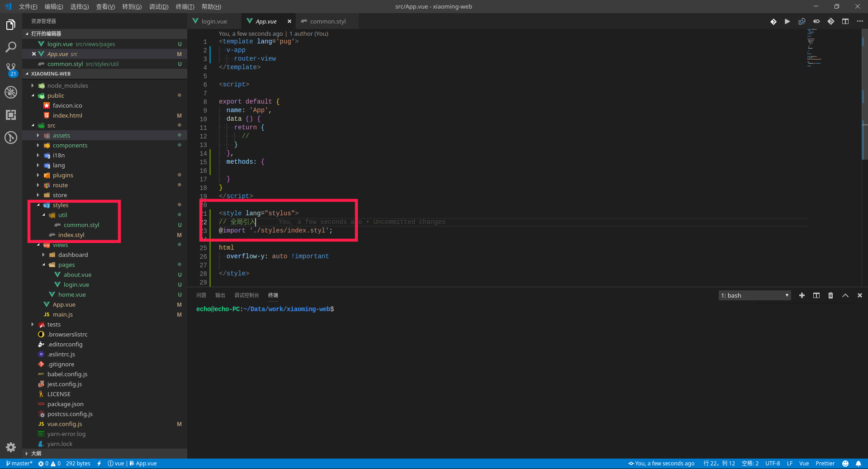
Task: Open the Debug view in activity bar
Action: click(x=11, y=92)
